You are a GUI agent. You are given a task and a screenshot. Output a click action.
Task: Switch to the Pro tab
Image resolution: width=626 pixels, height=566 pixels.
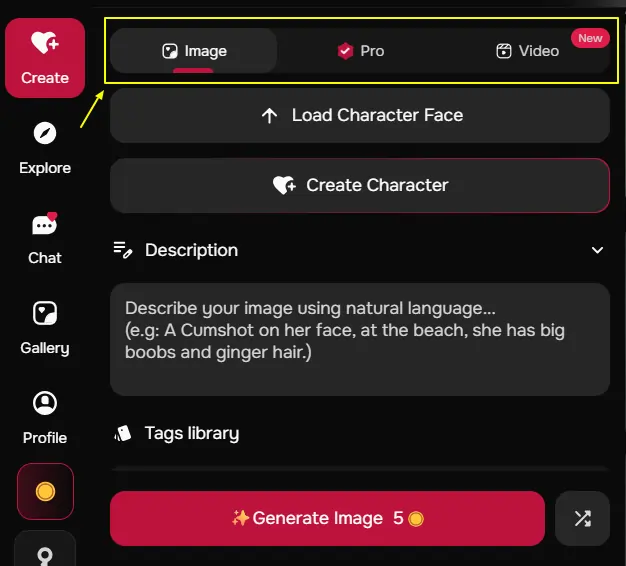361,51
